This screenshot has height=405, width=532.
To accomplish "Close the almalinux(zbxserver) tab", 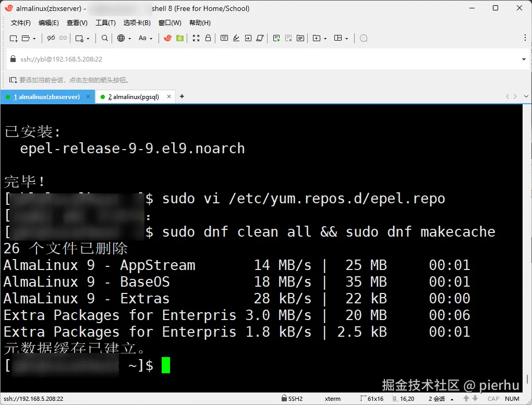I will coord(88,96).
